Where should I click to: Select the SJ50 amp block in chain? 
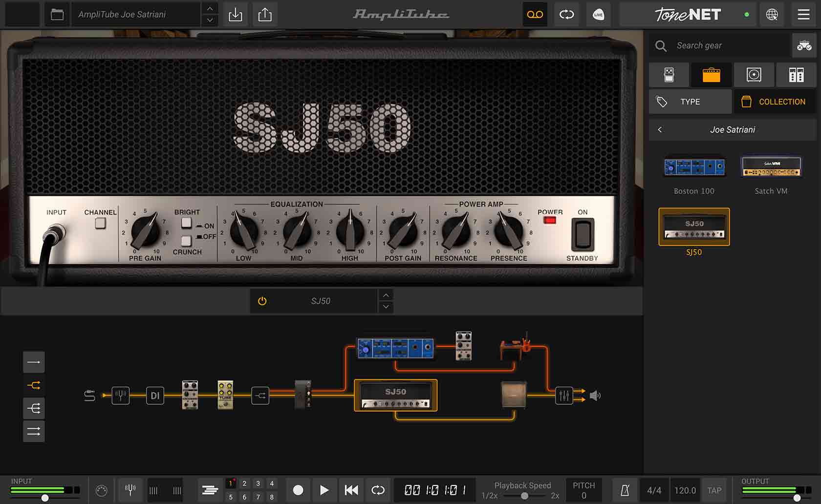pos(395,395)
